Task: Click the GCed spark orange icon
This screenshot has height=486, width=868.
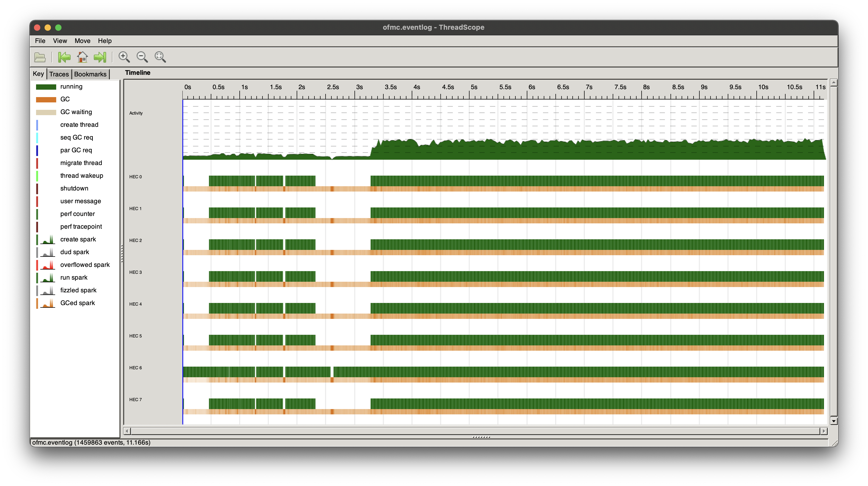Action: click(x=47, y=303)
